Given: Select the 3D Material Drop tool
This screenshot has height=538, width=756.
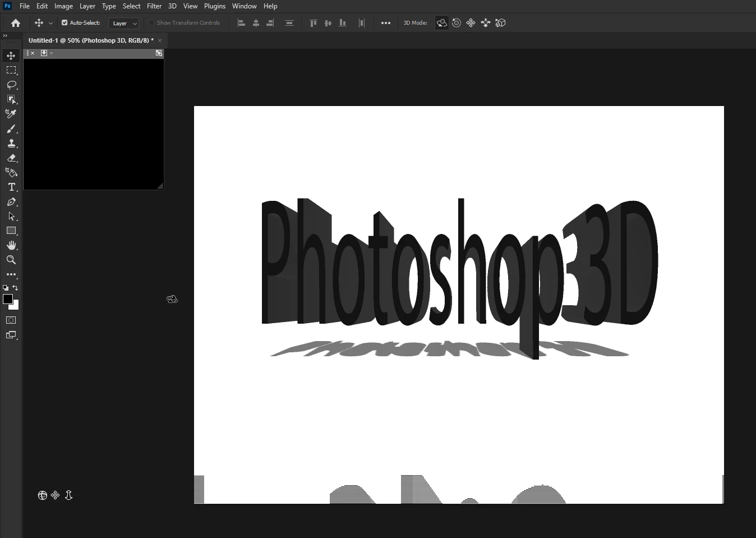Looking at the screenshot, I should (x=11, y=173).
